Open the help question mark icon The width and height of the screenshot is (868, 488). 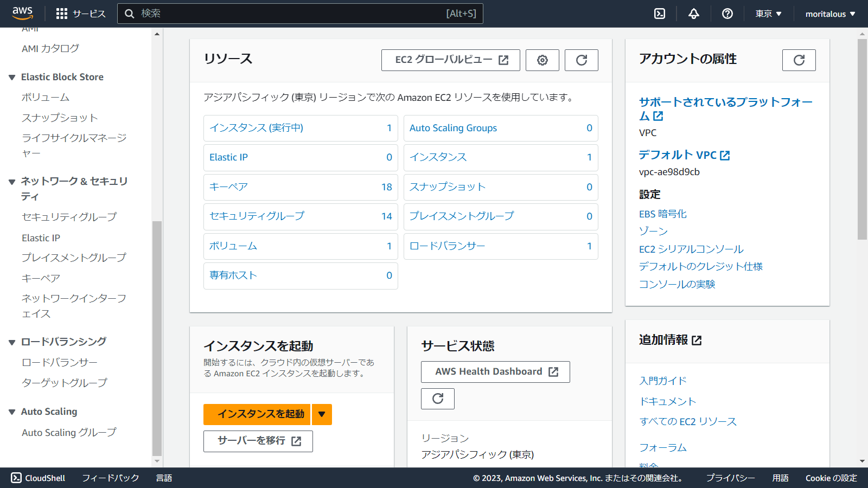click(727, 14)
